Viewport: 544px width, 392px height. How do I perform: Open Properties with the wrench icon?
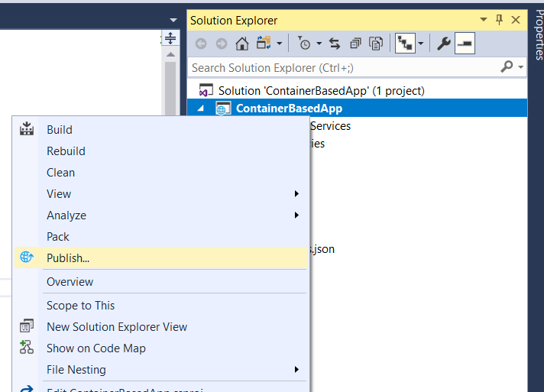click(443, 44)
